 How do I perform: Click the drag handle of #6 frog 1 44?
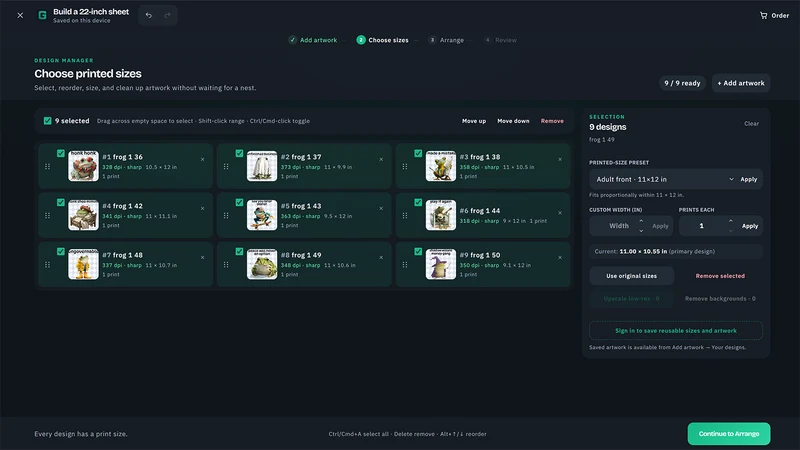coord(405,215)
